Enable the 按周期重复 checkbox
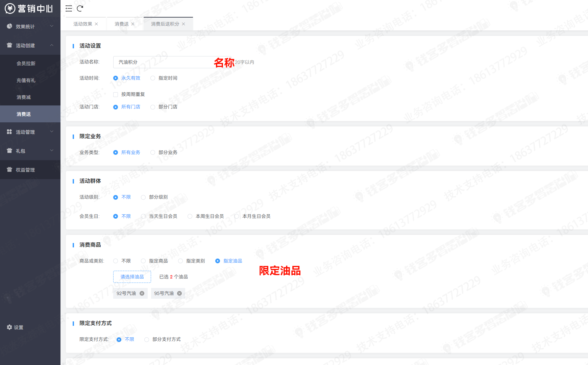The image size is (588, 365). [x=116, y=95]
